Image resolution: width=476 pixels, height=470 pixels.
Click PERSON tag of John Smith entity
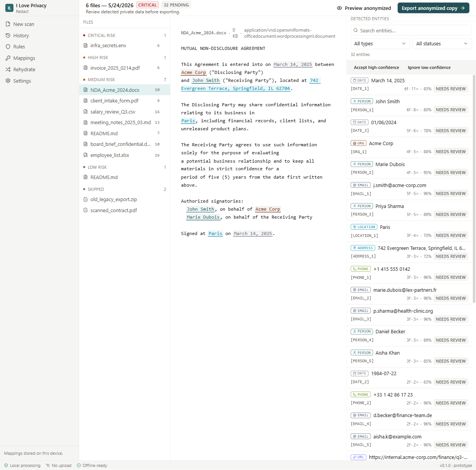(362, 101)
